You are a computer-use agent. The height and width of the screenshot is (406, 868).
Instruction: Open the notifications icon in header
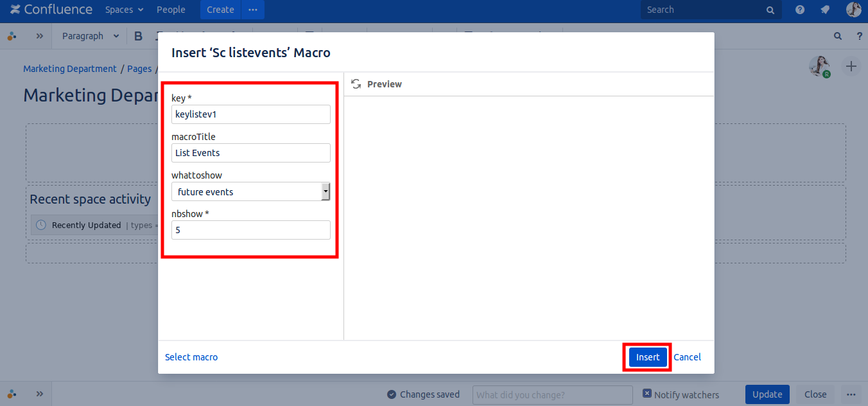pos(825,10)
